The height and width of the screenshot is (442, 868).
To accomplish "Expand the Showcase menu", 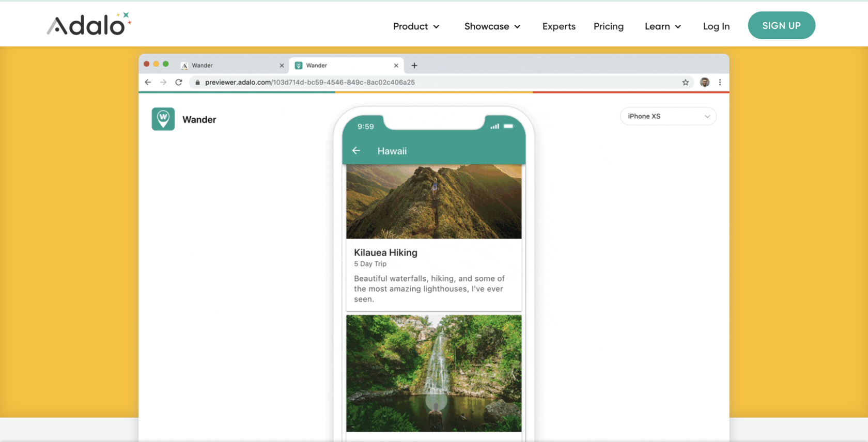I will [492, 26].
